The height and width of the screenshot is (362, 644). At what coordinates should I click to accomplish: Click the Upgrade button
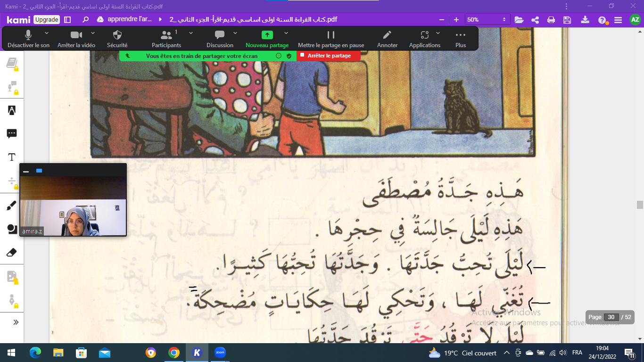pos(47,20)
